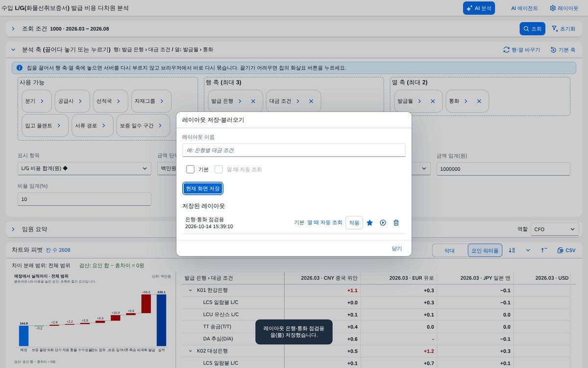This screenshot has height=368, width=588.
Task: Move the 선적국 chip using its arrow
Action: 119,101
